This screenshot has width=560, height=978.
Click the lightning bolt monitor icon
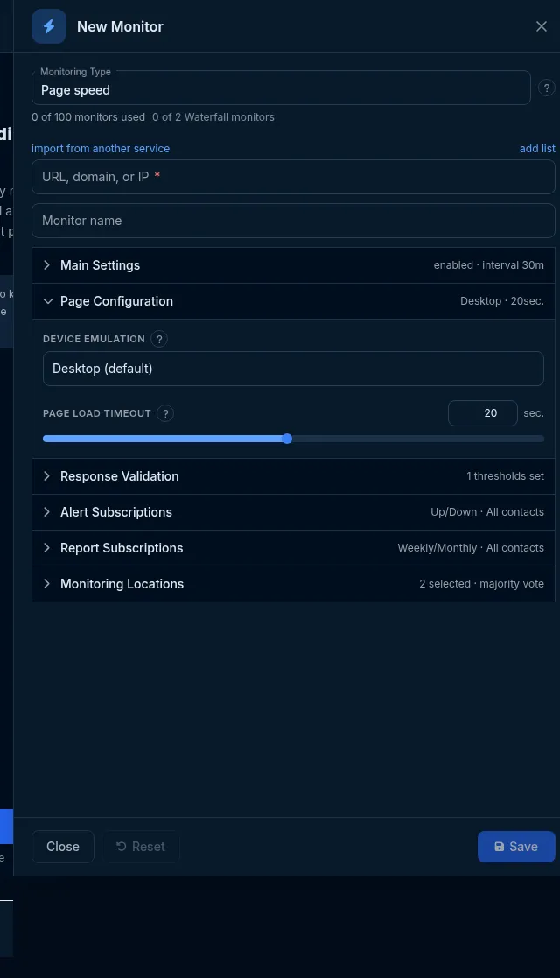click(x=49, y=26)
